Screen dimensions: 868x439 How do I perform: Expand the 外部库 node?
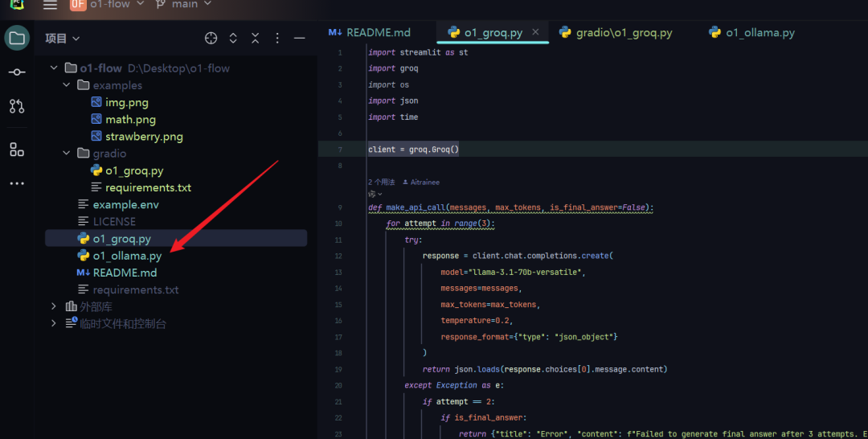(54, 306)
